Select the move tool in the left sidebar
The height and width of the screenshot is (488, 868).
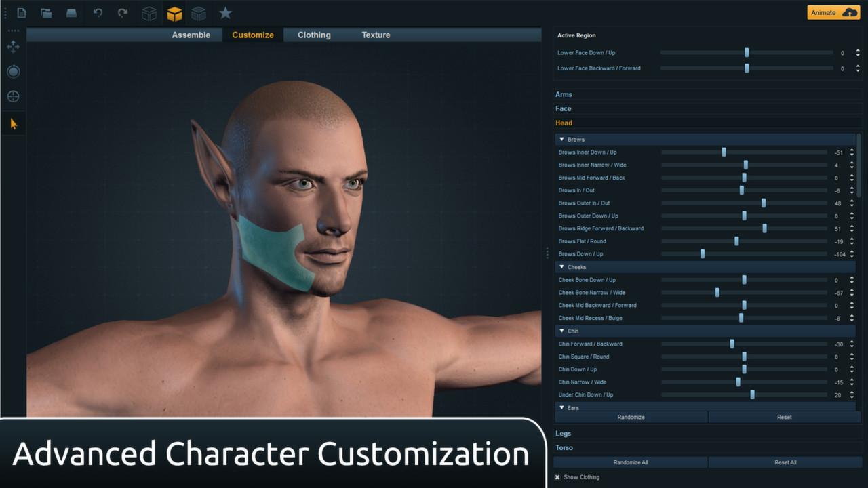point(13,46)
